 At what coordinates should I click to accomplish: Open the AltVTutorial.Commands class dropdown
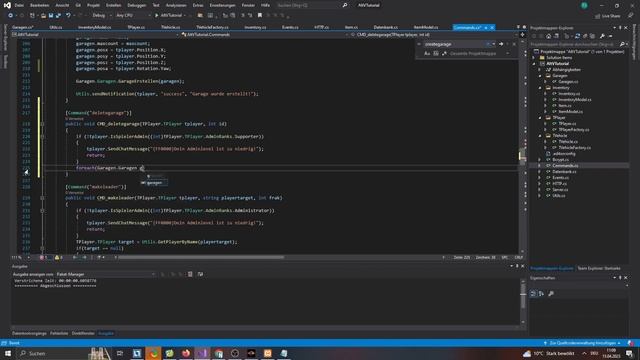click(265, 35)
